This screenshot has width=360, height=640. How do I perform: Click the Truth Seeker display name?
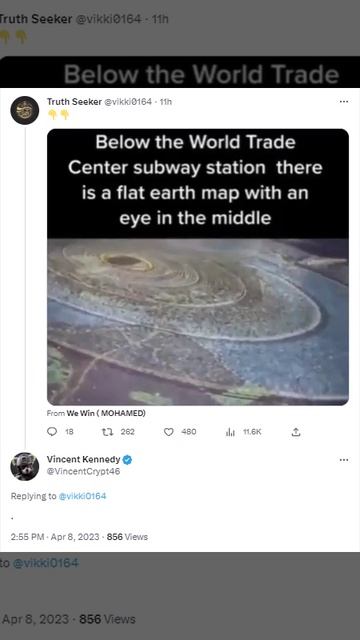pos(74,102)
